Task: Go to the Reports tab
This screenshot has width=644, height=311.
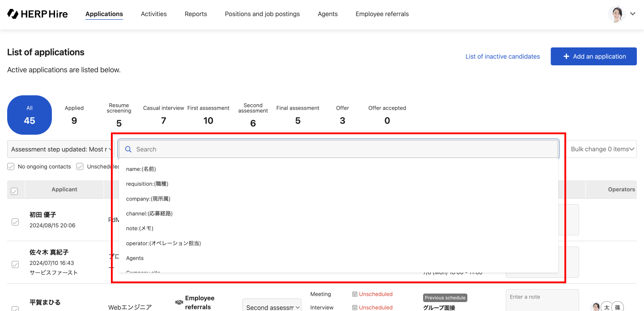Action: coord(196,14)
